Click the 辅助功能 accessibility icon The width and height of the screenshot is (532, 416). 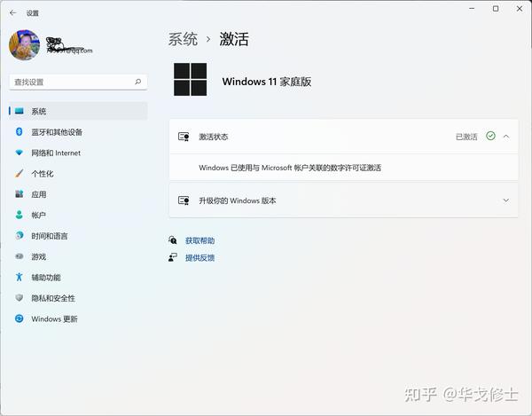[x=20, y=278]
